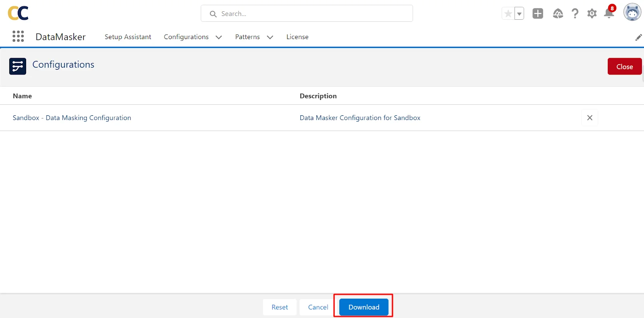
Task: Open the global actions plus icon
Action: [538, 14]
